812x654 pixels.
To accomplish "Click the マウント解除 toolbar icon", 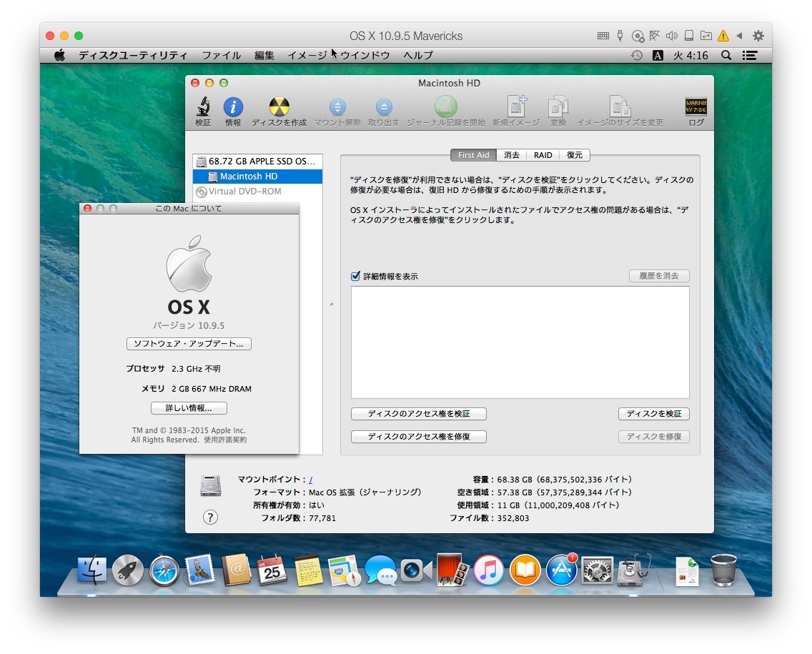I will click(x=337, y=112).
